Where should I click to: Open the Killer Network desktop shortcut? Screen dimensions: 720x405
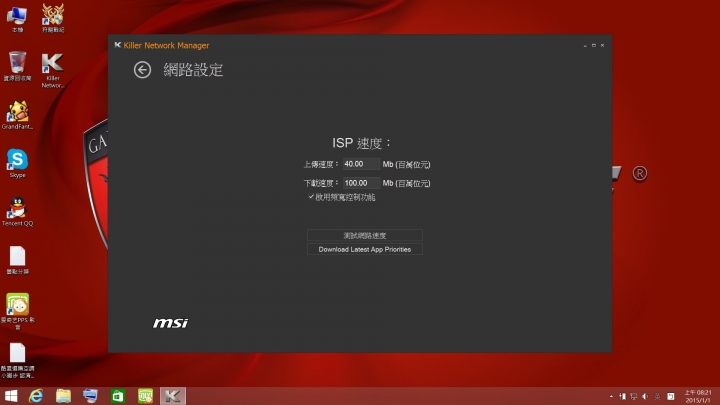[x=53, y=70]
